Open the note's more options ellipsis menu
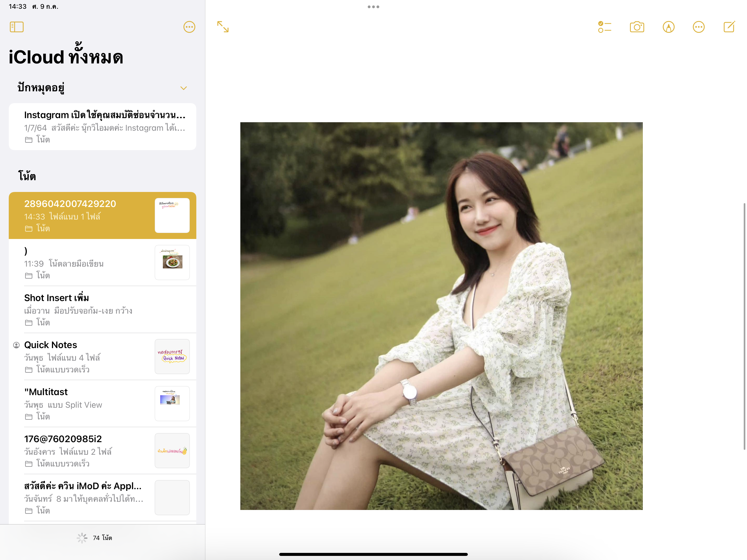747x560 pixels. click(698, 27)
